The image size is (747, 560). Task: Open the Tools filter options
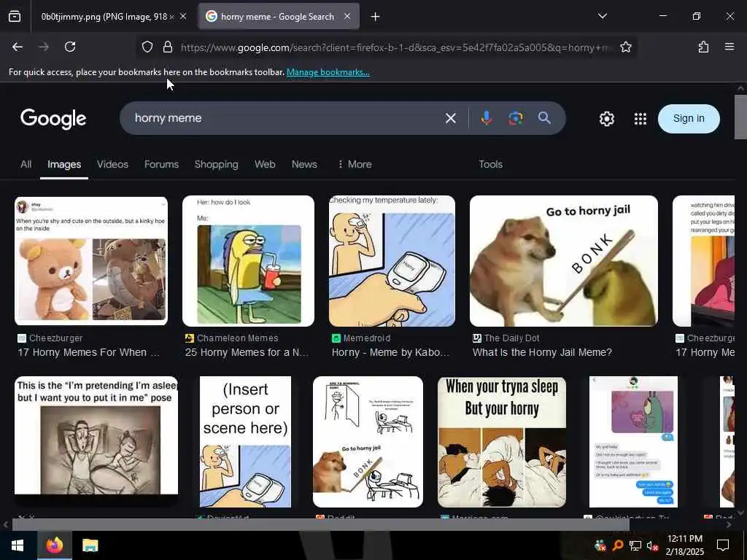(x=491, y=164)
